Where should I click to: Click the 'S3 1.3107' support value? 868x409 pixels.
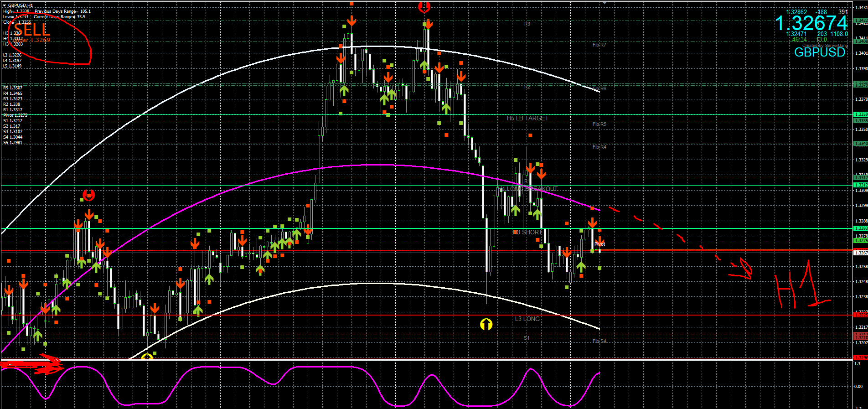[13, 132]
